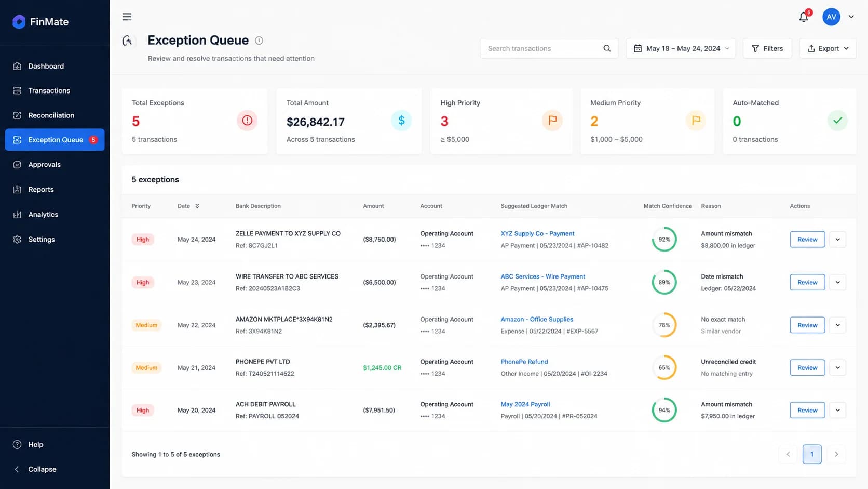Click the Settings gear icon
Viewport: 868px width, 489px height.
17,240
